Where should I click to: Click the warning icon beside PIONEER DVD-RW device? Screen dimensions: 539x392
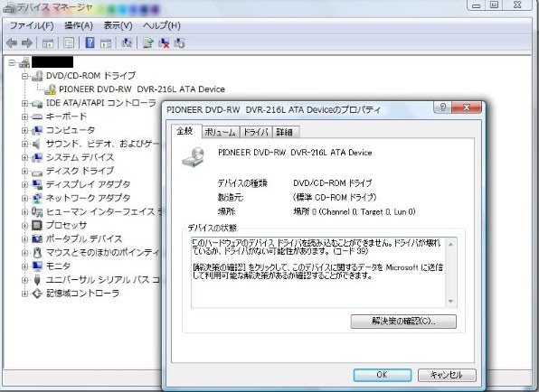pyautogui.click(x=50, y=89)
